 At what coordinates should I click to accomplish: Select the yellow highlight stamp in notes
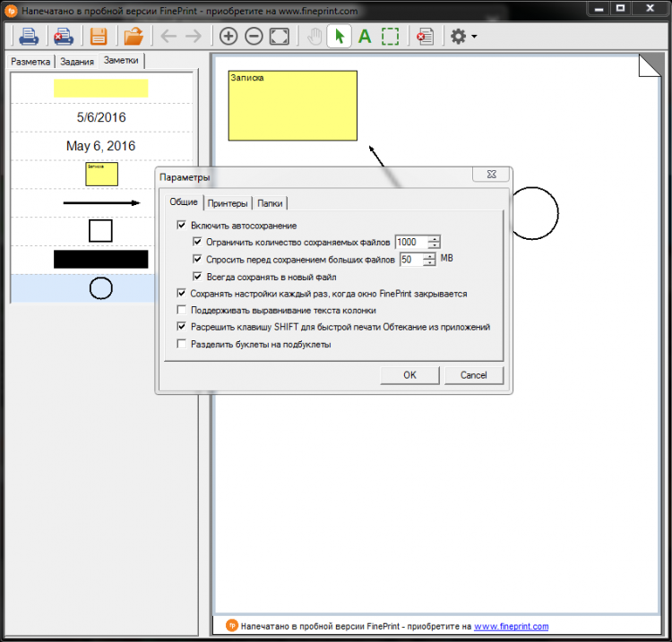tap(101, 88)
